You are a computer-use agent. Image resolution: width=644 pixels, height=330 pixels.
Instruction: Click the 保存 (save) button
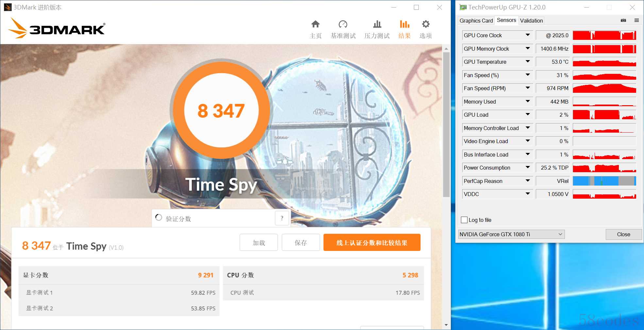[x=301, y=242]
